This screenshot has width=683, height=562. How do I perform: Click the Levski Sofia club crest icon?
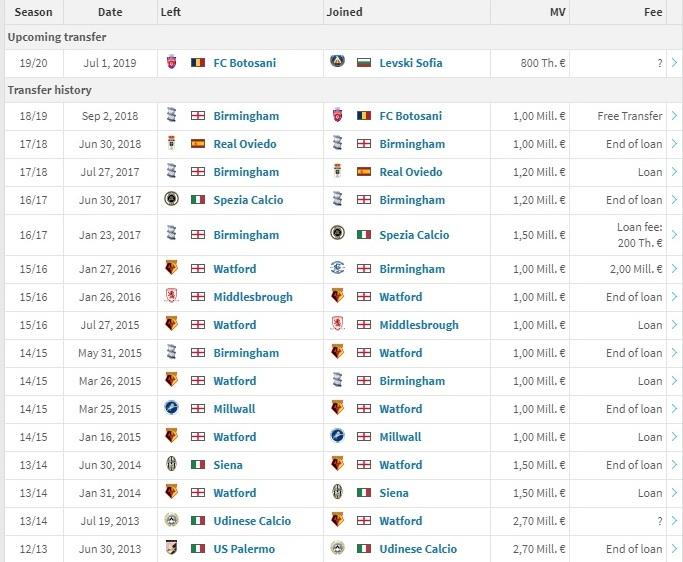(337, 61)
